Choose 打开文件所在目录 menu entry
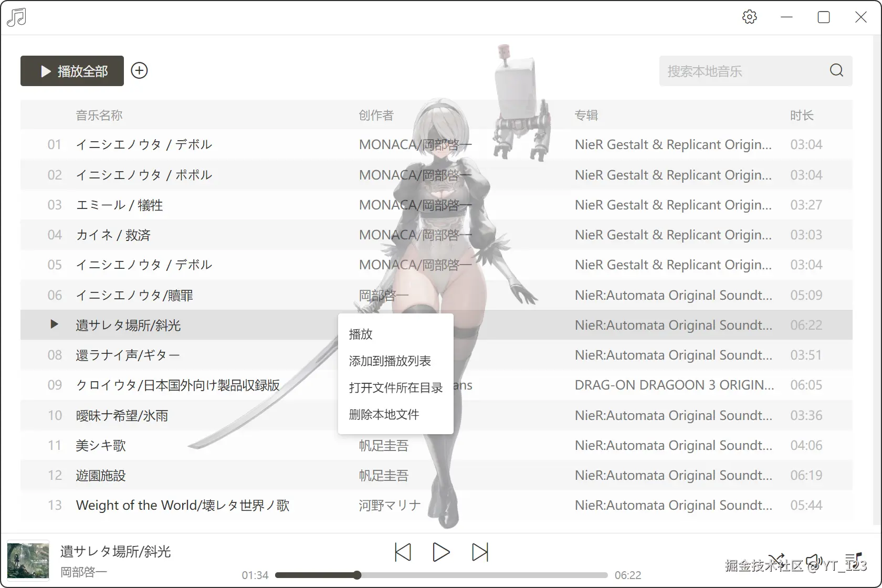The image size is (882, 588). pos(395,387)
